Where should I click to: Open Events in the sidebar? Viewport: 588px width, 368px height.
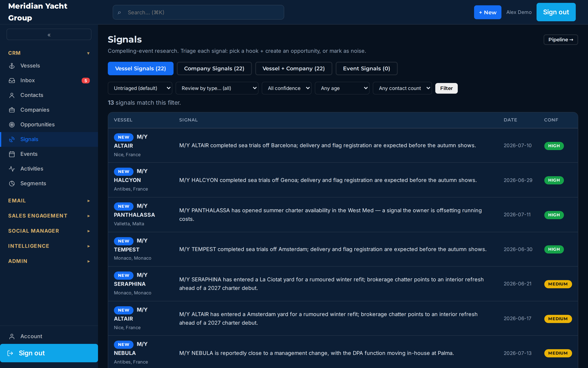coord(49,154)
